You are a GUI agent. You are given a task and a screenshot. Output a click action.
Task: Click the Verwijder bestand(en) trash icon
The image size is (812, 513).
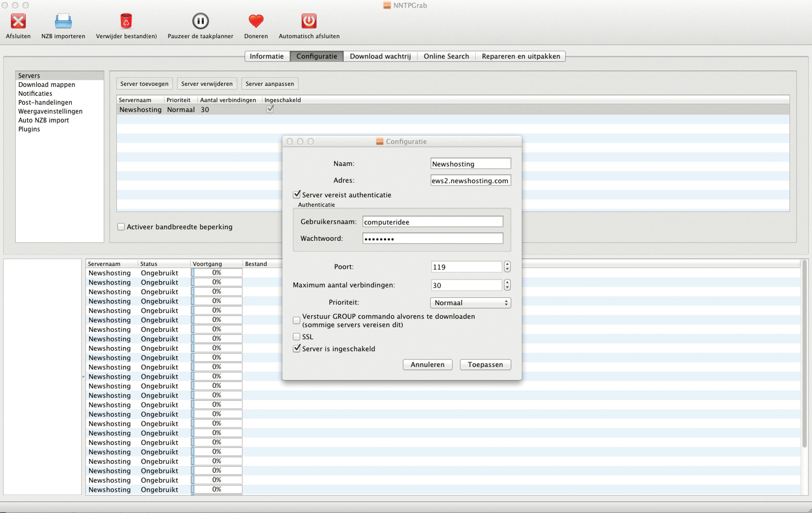tap(126, 21)
